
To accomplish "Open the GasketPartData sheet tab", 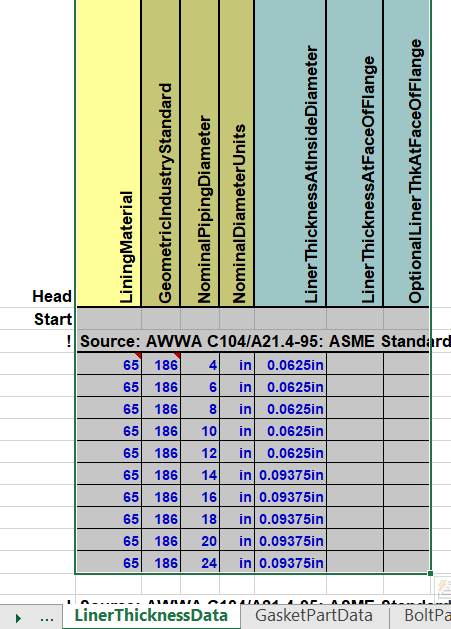I will click(x=314, y=615).
